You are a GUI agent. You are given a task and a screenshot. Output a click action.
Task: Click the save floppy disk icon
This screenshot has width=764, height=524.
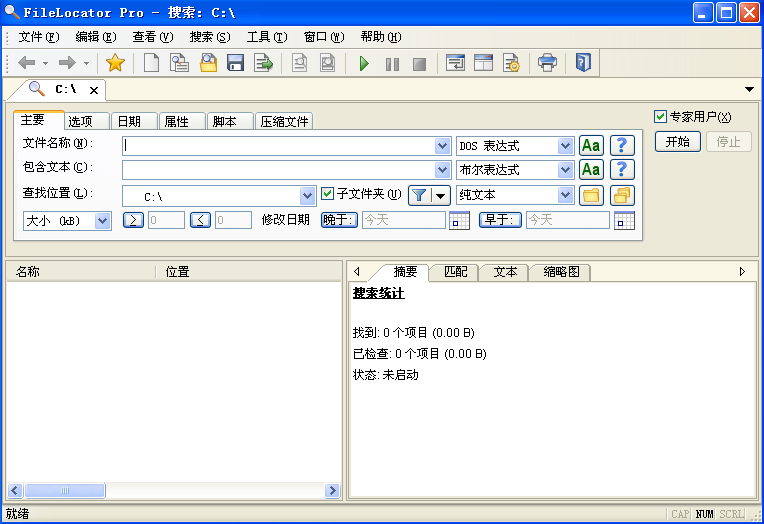[235, 63]
